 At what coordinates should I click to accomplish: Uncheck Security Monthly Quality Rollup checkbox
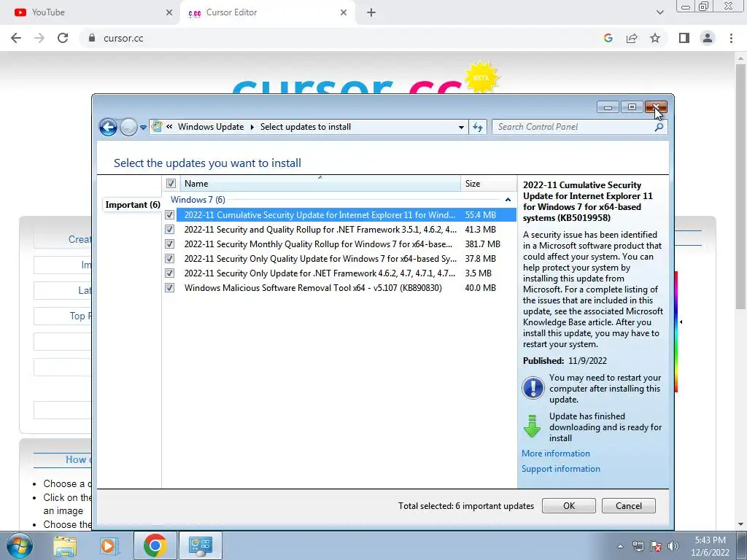coord(169,244)
